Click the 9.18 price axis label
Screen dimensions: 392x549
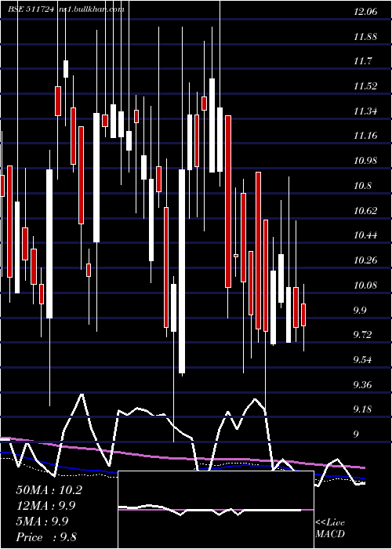coord(362,409)
